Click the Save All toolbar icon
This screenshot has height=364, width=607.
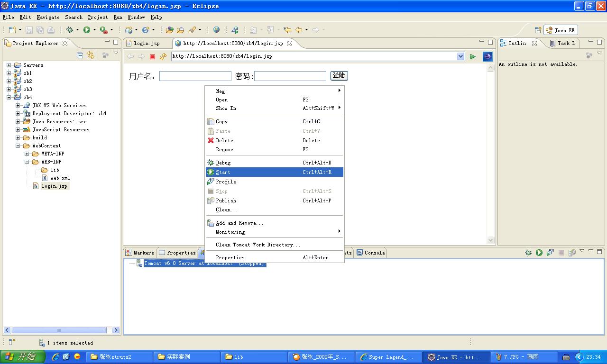[x=40, y=30]
